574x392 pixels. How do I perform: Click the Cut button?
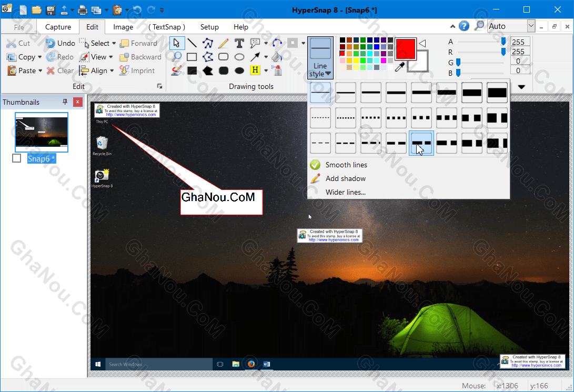(18, 43)
